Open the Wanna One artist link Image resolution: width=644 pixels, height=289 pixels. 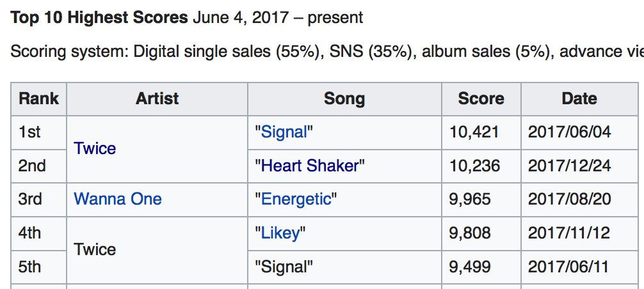click(x=118, y=199)
